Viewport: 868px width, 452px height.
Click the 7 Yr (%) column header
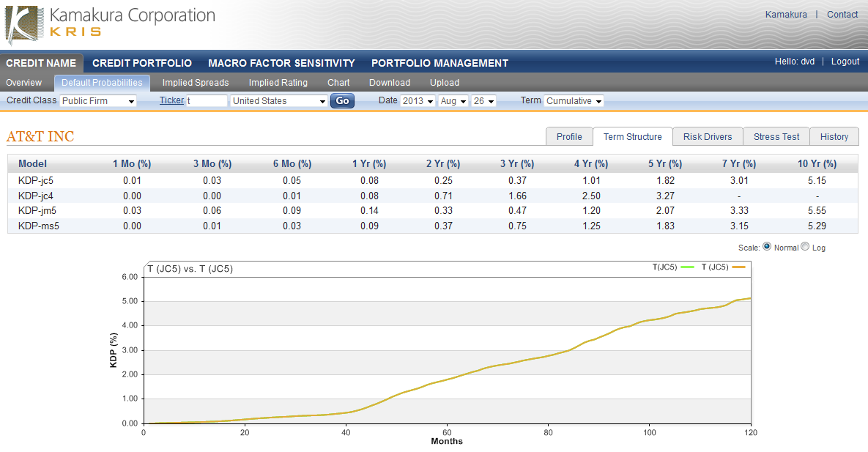[739, 164]
